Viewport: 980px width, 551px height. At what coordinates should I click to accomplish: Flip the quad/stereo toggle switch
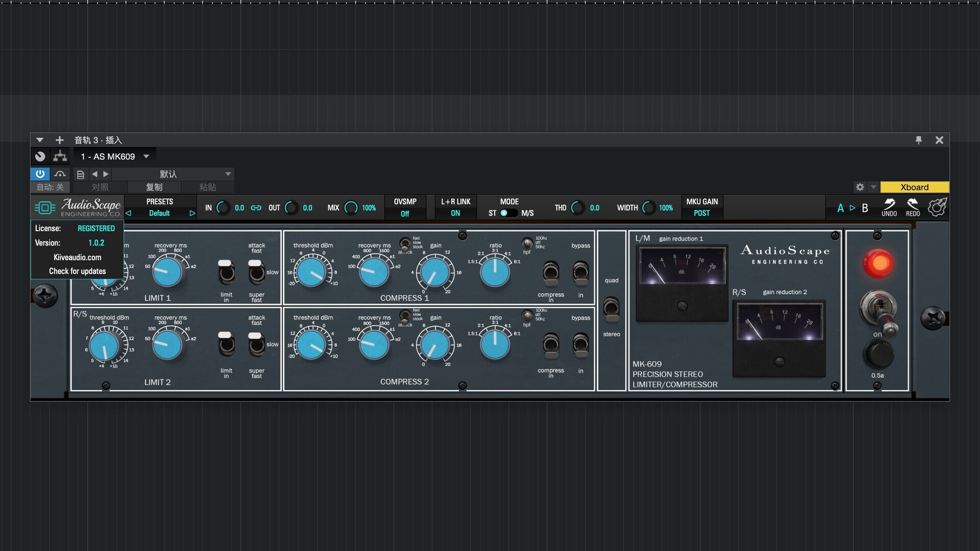point(611,308)
